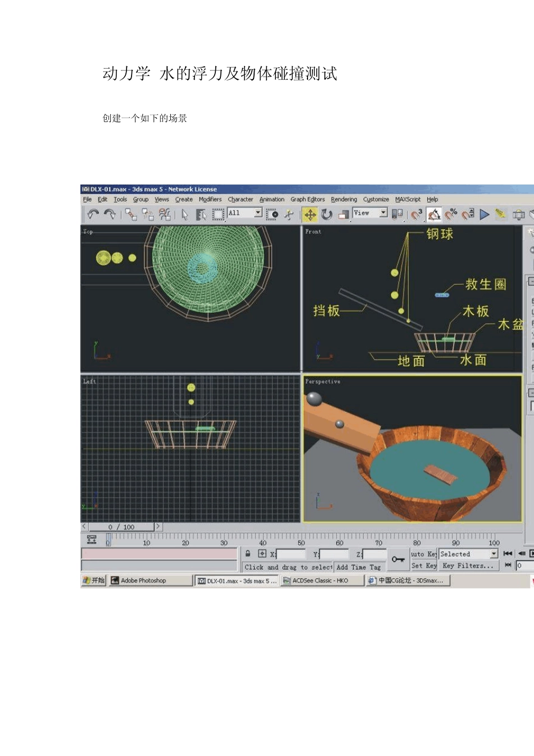
Task: Open the Graph Editors menu
Action: (307, 199)
